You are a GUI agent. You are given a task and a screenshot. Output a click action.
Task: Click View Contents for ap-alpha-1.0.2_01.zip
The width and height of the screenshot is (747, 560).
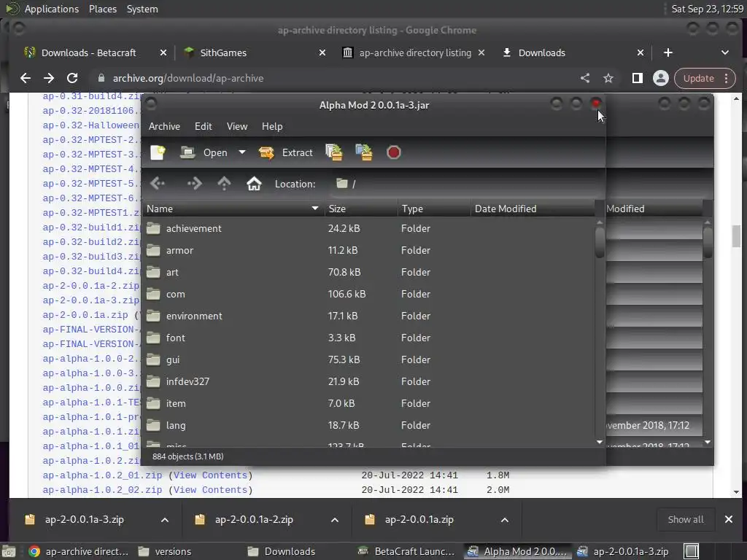[210, 475]
